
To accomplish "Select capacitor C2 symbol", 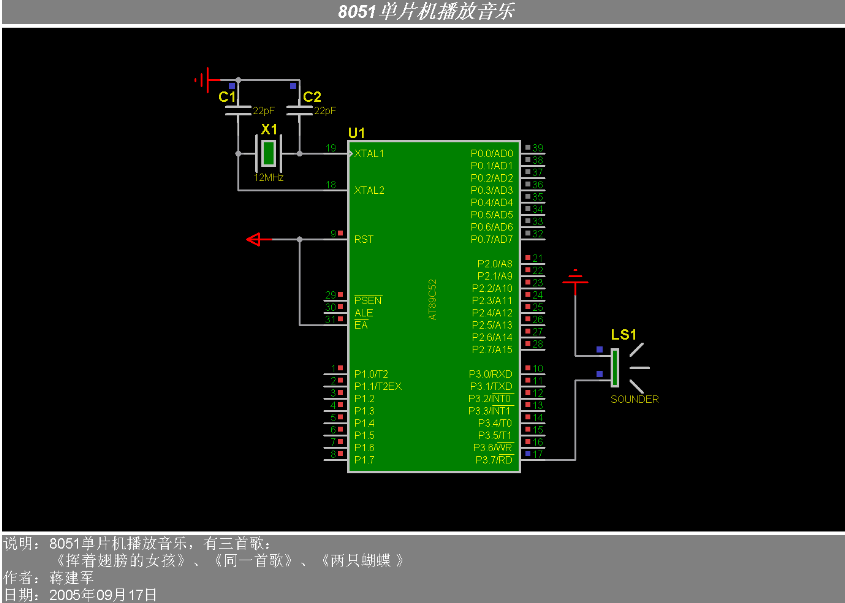I will (x=299, y=111).
